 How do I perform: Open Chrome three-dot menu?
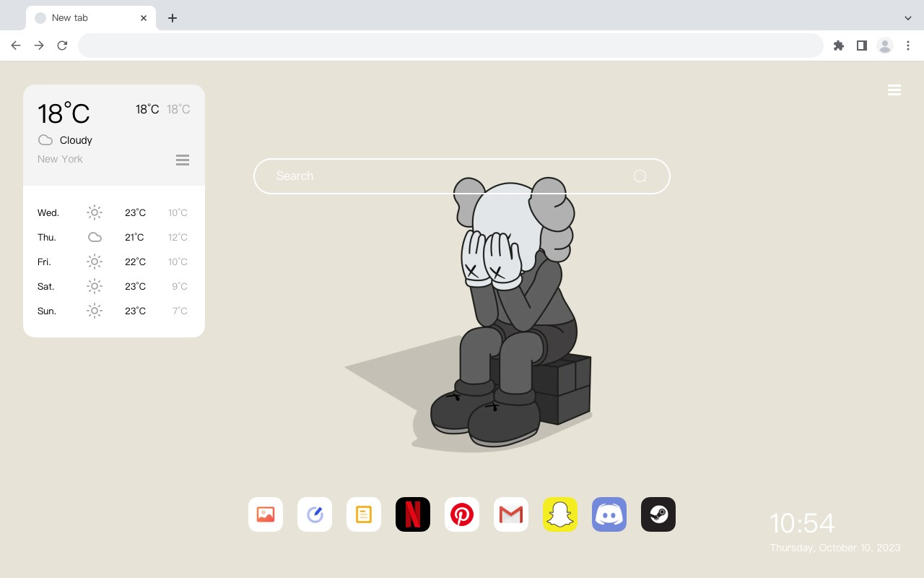pyautogui.click(x=908, y=46)
